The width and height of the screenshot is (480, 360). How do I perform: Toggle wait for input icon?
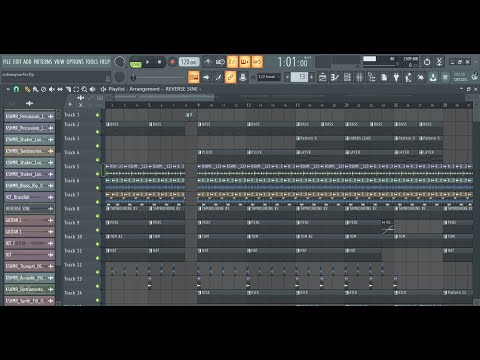[x=220, y=62]
